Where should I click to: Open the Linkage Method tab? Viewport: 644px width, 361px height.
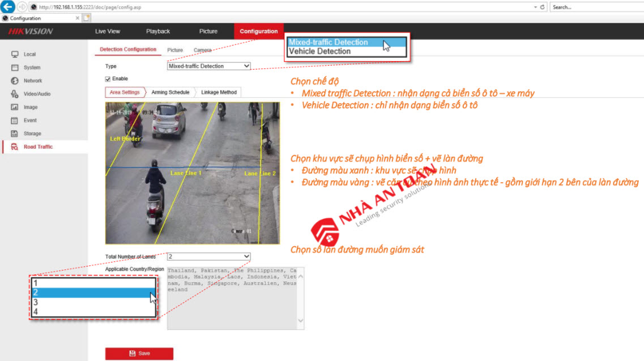pos(219,92)
